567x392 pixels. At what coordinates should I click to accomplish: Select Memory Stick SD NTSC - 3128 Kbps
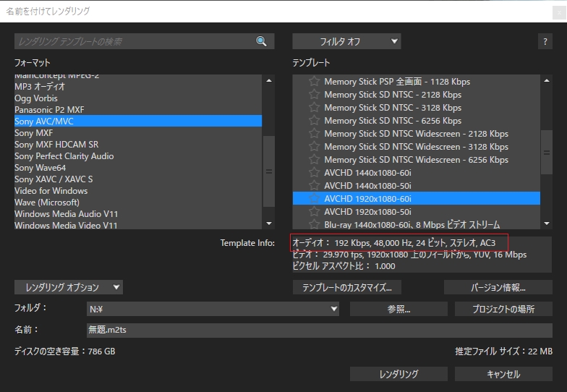(x=417, y=107)
